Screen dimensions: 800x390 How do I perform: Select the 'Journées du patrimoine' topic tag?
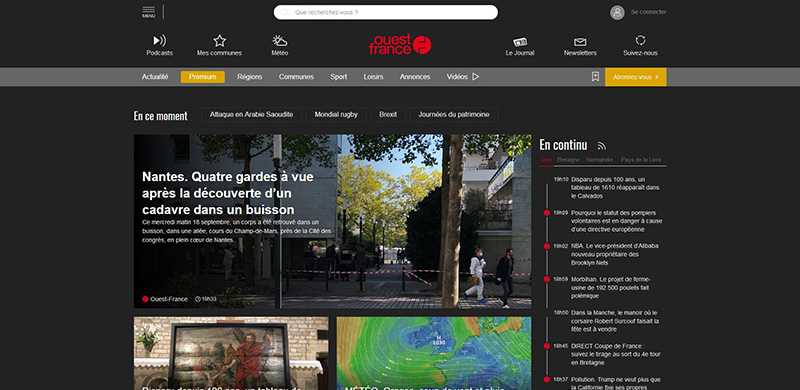pos(454,114)
